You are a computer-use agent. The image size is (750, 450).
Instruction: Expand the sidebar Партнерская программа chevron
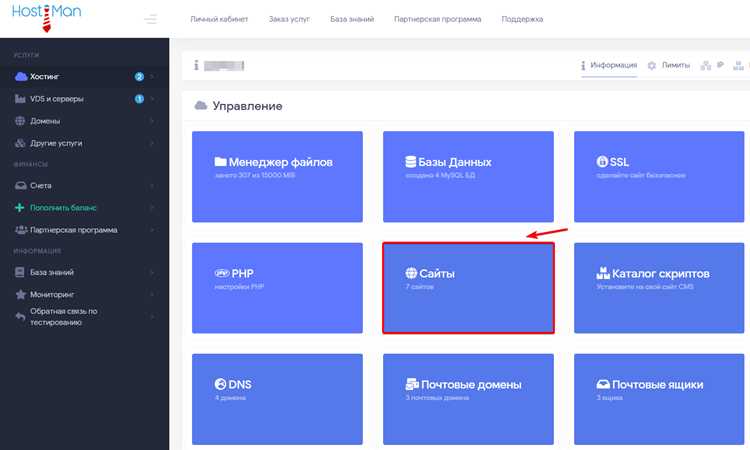(152, 230)
